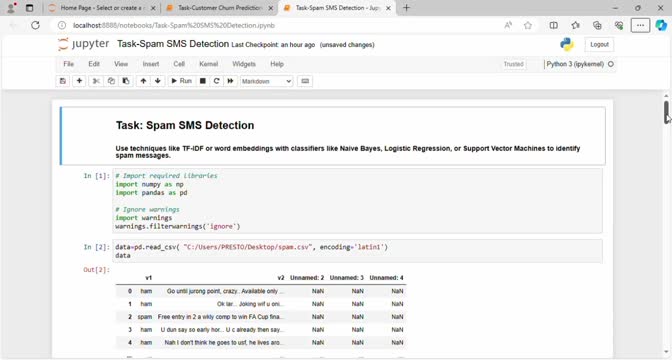Paste cells below icon

tap(126, 81)
